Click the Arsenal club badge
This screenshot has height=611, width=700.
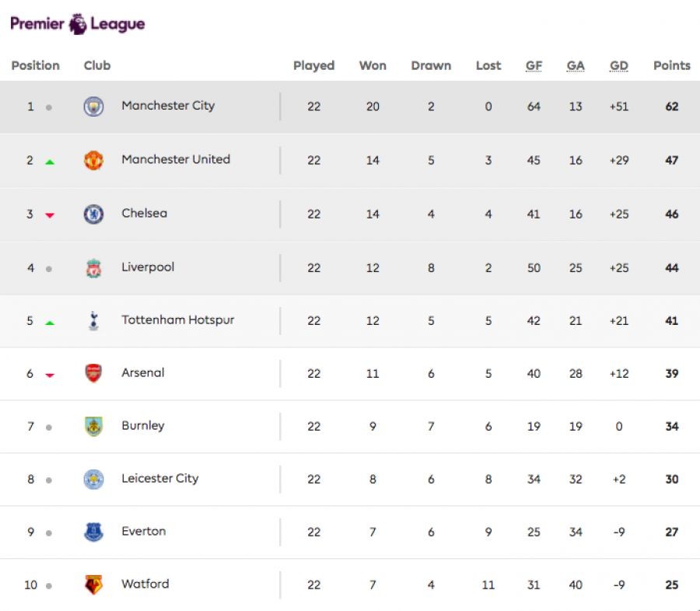click(93, 374)
